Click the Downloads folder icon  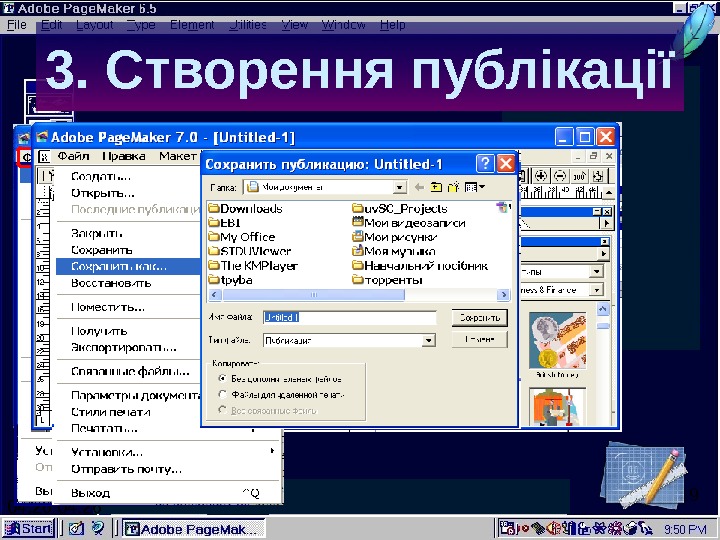point(214,208)
